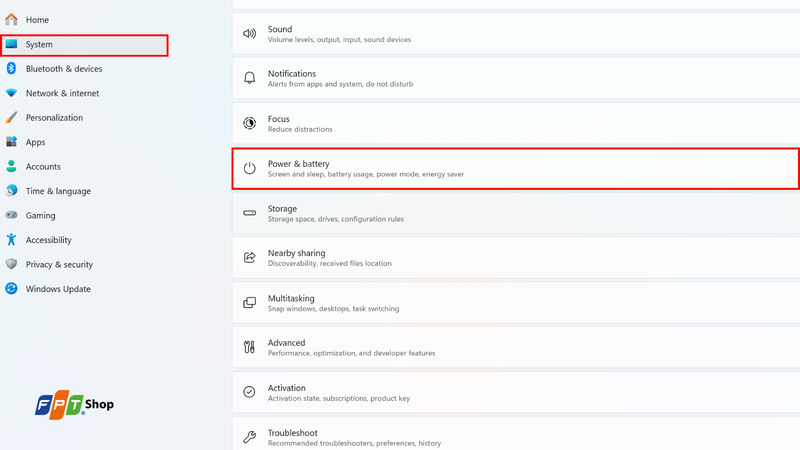Click the Multitasking windows icon

249,303
